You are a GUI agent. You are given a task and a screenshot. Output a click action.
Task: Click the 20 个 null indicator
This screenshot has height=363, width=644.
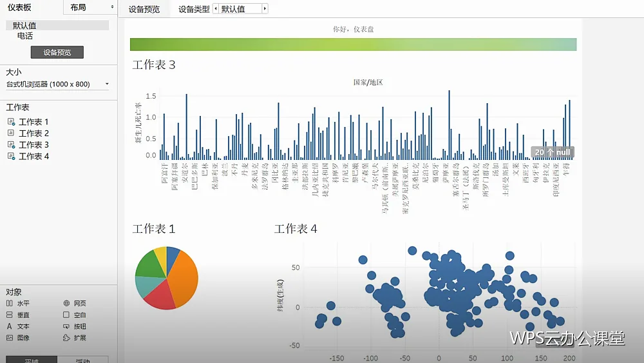(553, 152)
